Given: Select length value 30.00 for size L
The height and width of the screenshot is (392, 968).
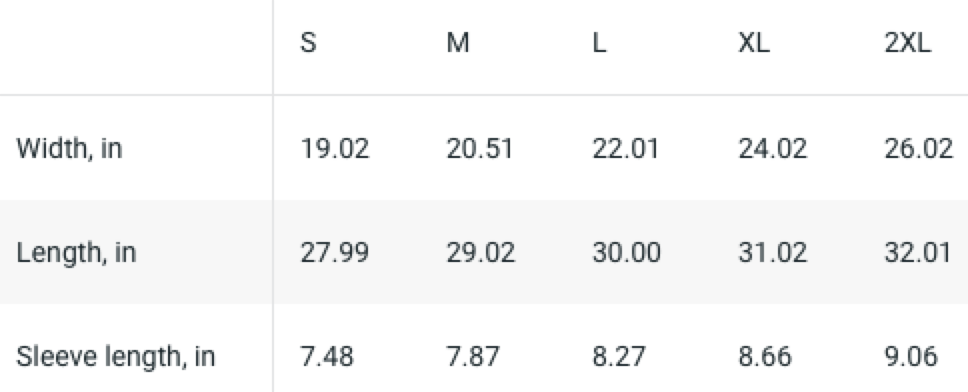Looking at the screenshot, I should pyautogui.click(x=627, y=252).
